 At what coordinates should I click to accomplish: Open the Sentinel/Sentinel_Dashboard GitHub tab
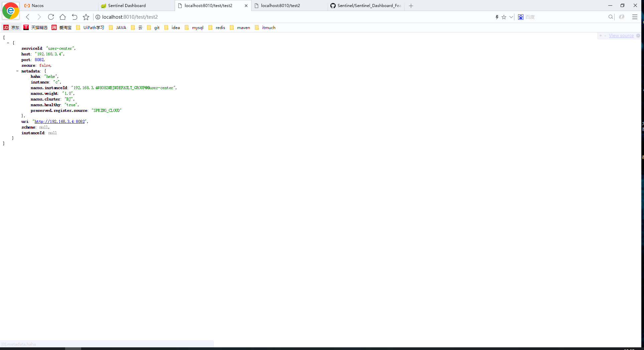pyautogui.click(x=366, y=6)
